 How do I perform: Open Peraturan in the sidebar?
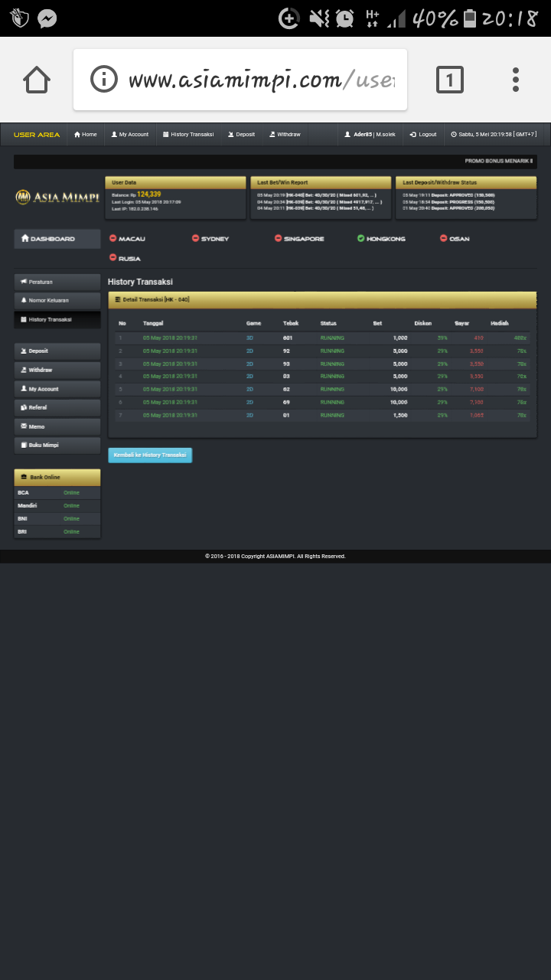(57, 282)
